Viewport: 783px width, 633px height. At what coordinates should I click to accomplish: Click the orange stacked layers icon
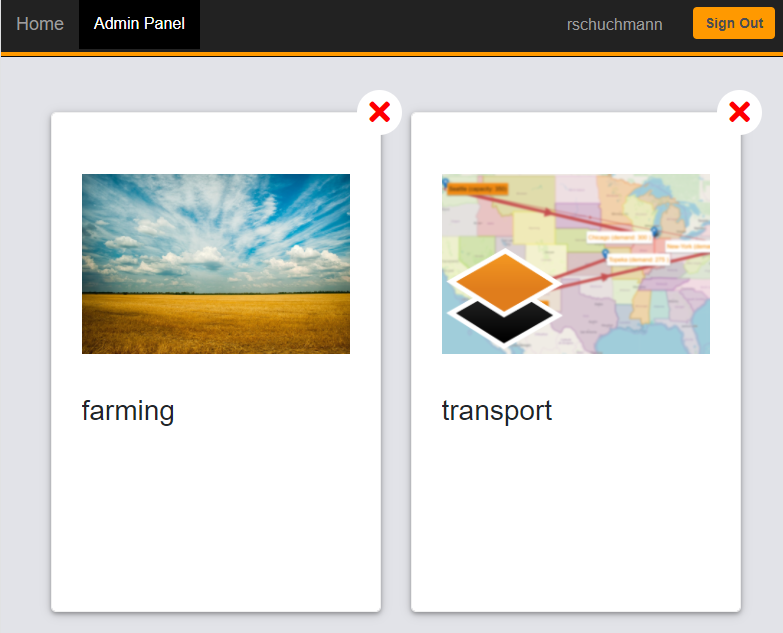(505, 281)
